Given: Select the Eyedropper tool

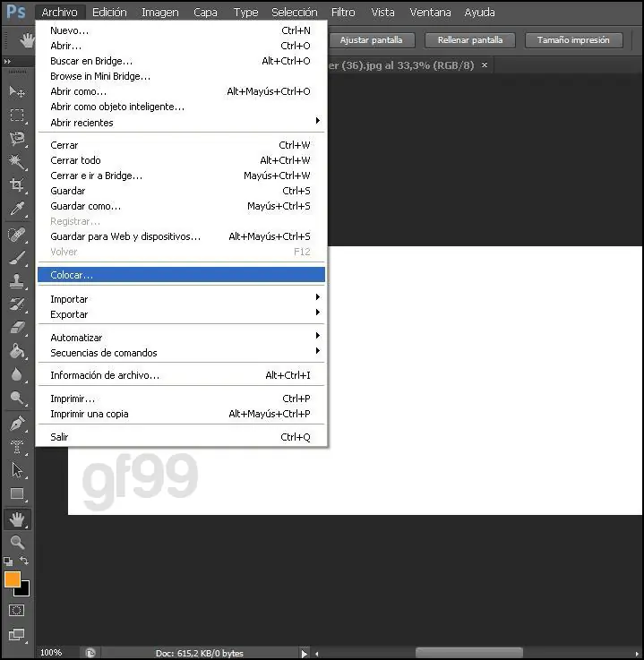Looking at the screenshot, I should pos(17,209).
